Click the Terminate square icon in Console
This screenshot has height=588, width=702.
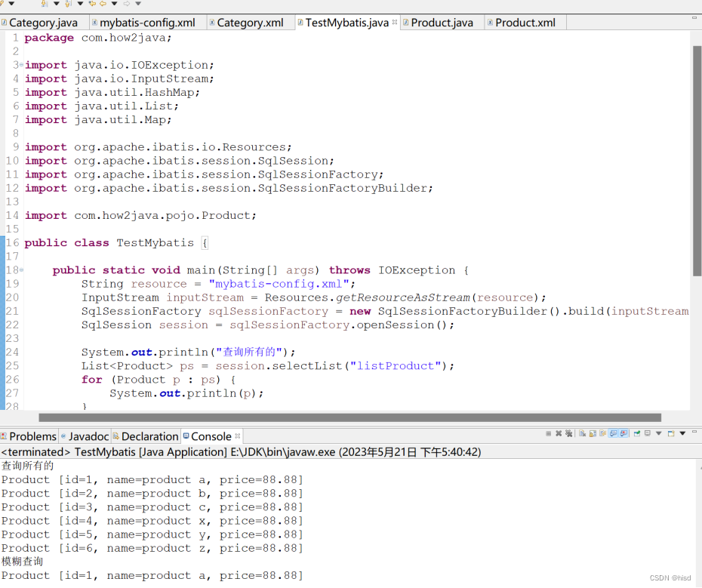[x=549, y=433]
